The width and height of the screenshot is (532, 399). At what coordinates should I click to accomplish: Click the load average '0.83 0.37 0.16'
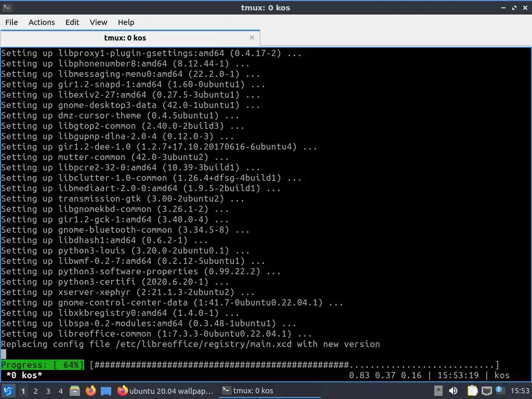[x=385, y=375]
